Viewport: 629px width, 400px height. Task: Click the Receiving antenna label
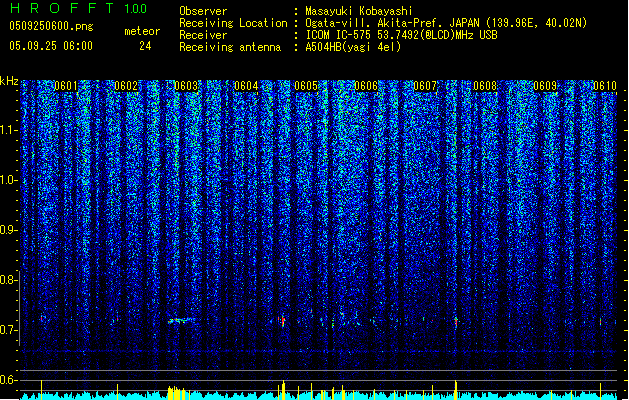[x=230, y=47]
